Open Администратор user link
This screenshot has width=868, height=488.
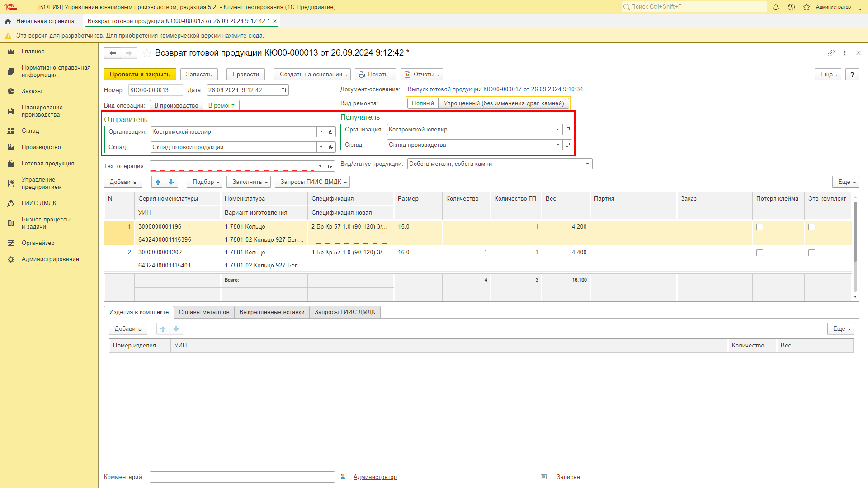tap(375, 477)
